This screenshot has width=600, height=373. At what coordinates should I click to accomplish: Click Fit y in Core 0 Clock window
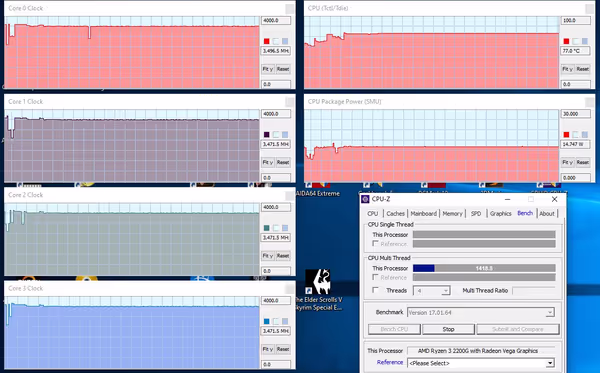pos(267,69)
